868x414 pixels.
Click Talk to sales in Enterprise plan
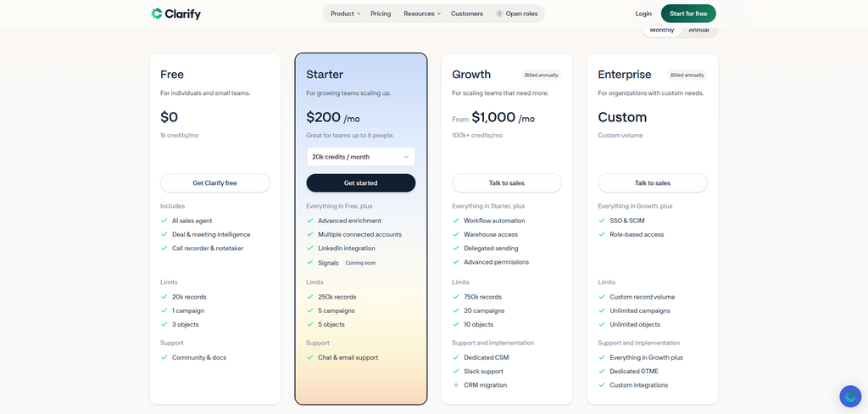click(x=653, y=183)
